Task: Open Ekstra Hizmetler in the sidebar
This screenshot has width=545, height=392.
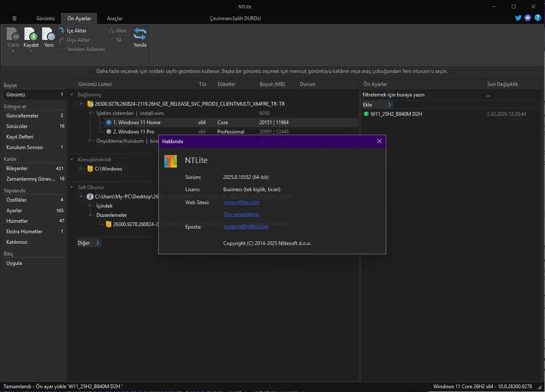Action: 34,232
